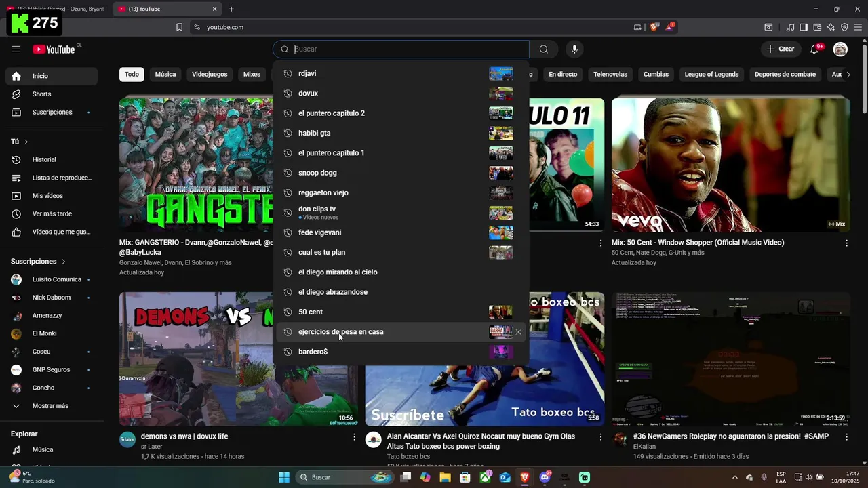The height and width of the screenshot is (488, 868).
Task: Expand the Tú section chevron
Action: pos(26,142)
